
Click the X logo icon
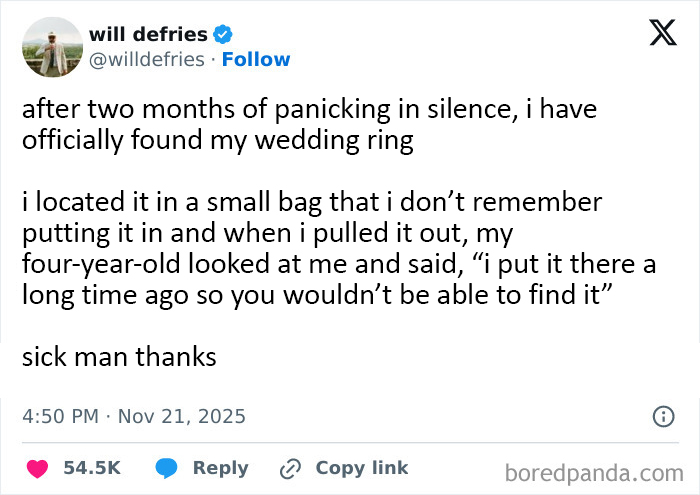tap(656, 34)
